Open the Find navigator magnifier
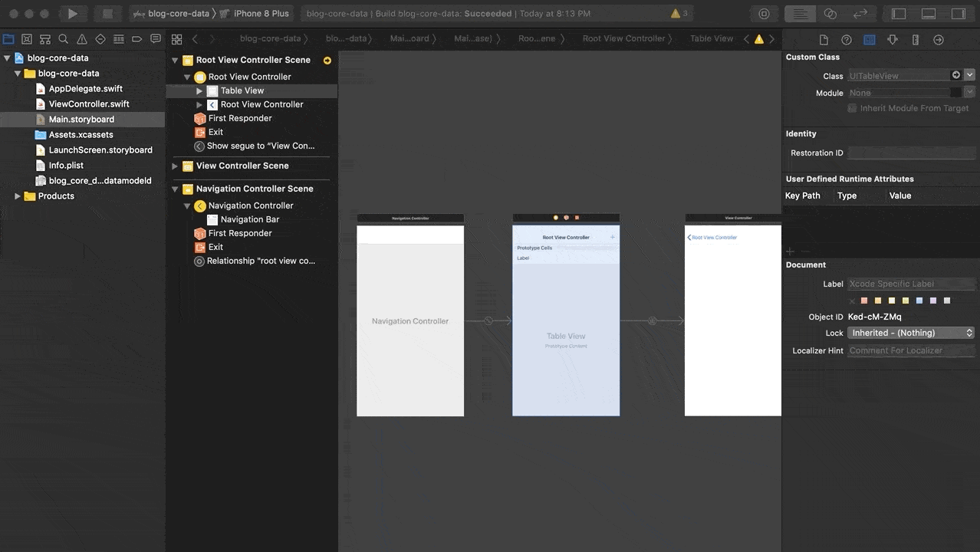The height and width of the screenshot is (552, 980). (64, 39)
